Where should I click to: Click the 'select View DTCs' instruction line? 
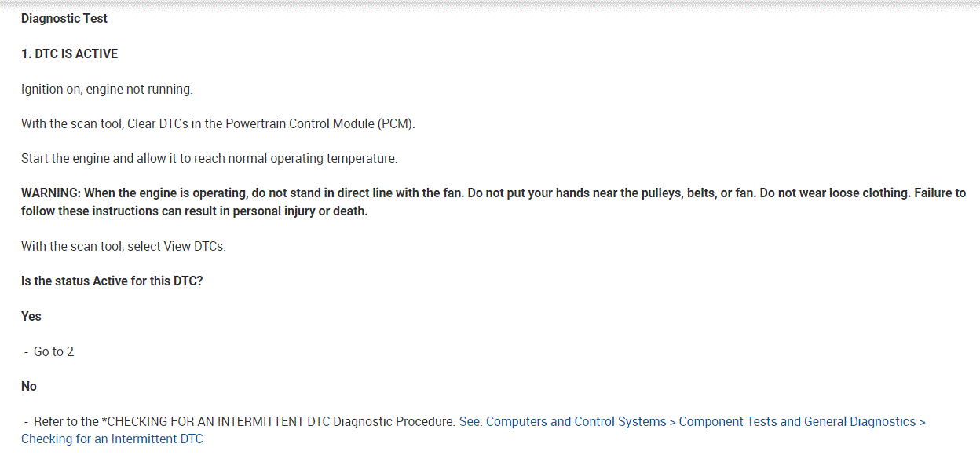tap(123, 246)
